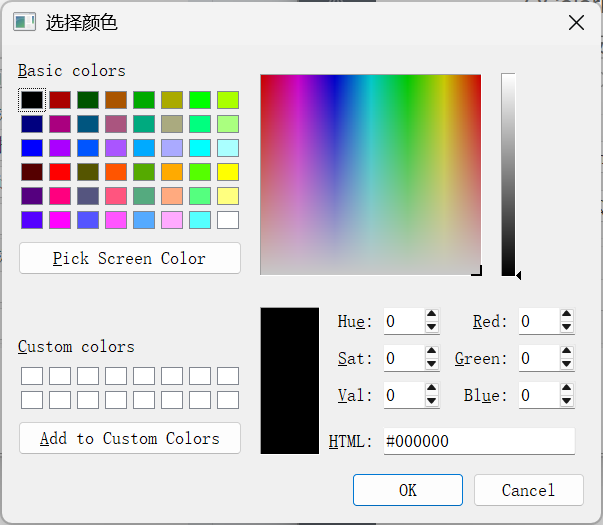Image resolution: width=603 pixels, height=525 pixels.
Task: Click Add to Custom Colors button
Action: pos(130,438)
